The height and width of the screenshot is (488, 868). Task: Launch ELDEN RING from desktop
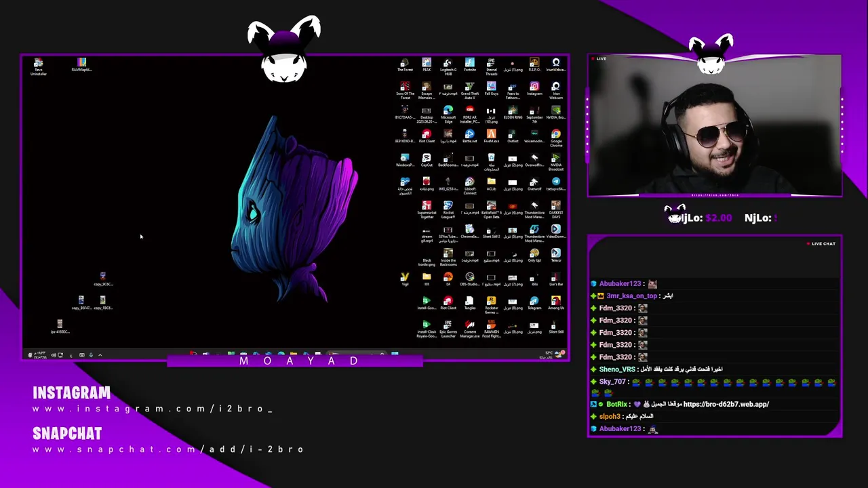pyautogui.click(x=513, y=113)
